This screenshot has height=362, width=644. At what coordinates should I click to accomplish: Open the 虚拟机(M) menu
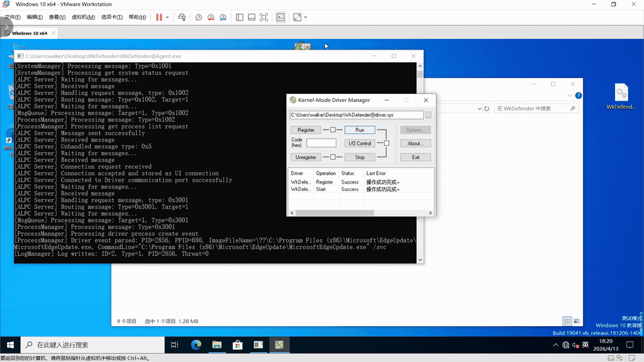coord(84,17)
